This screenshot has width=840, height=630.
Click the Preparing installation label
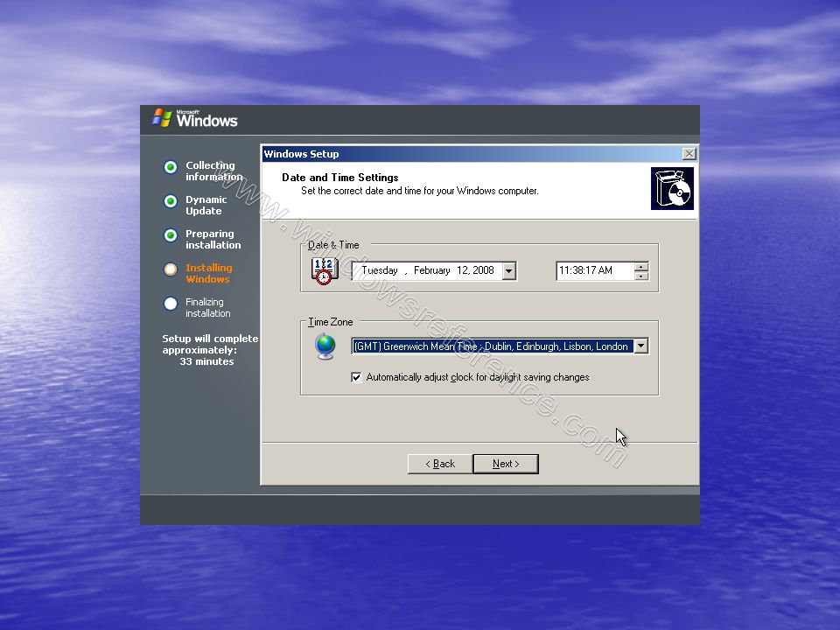point(213,240)
